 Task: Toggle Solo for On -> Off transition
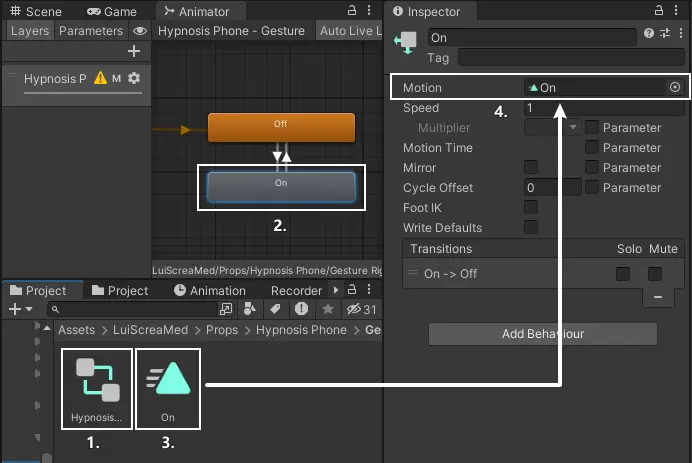click(623, 274)
